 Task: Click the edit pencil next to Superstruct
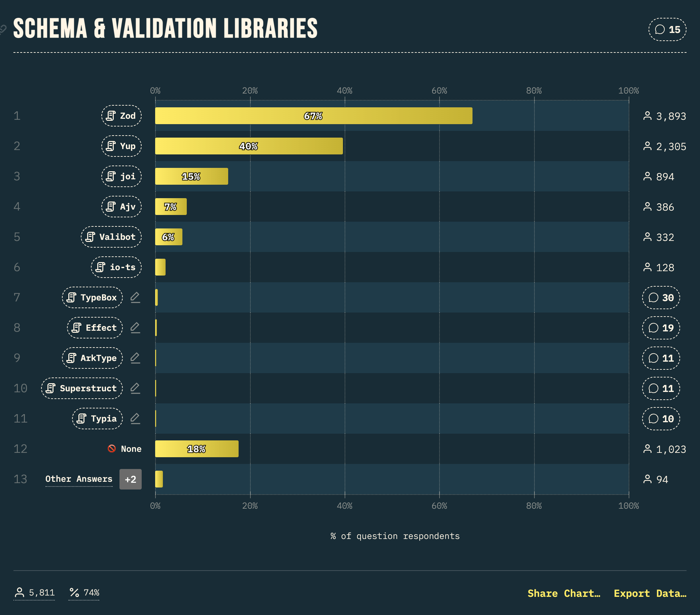pyautogui.click(x=135, y=388)
